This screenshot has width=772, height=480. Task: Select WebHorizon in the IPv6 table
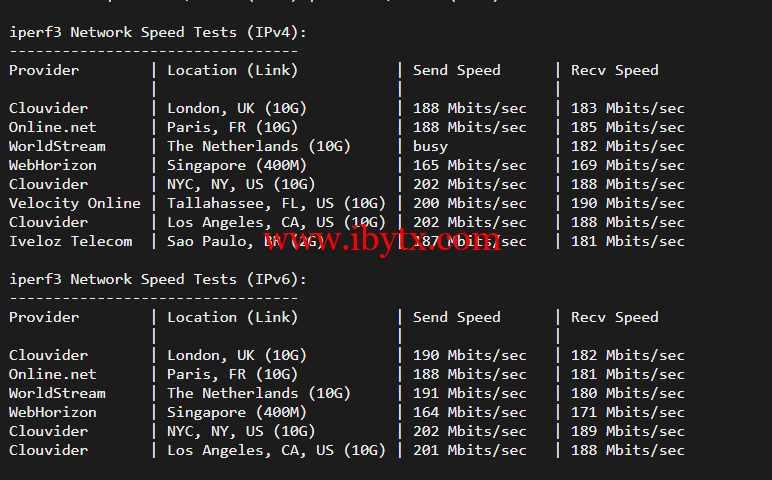point(53,412)
